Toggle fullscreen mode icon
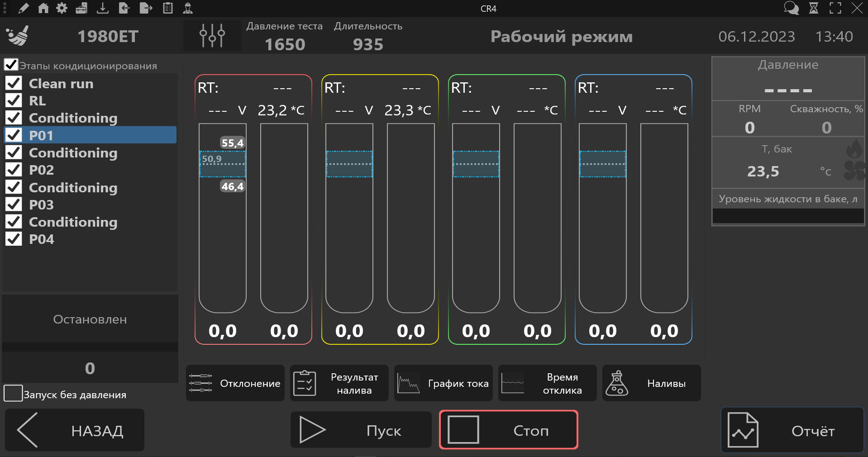Viewport: 868px width, 457px height. (x=835, y=8)
